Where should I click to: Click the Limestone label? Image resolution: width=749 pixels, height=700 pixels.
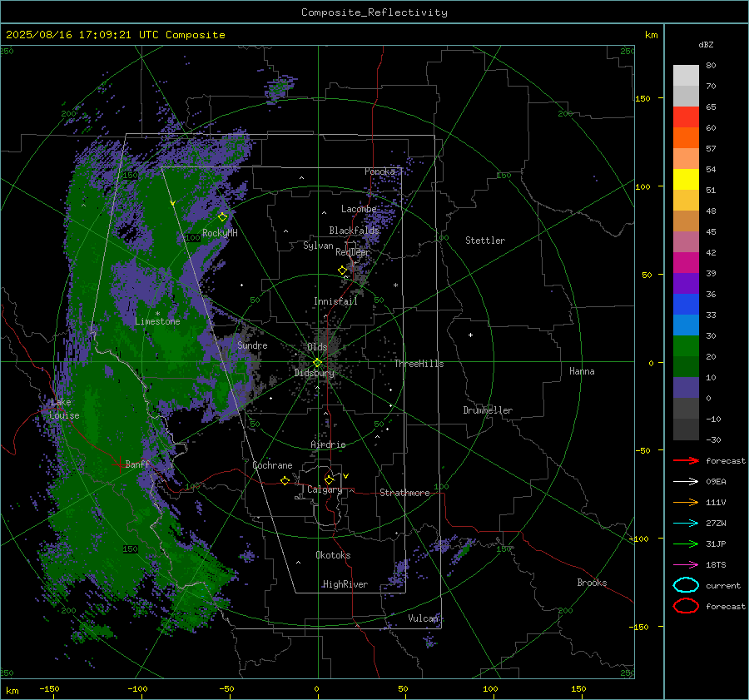pyautogui.click(x=157, y=321)
